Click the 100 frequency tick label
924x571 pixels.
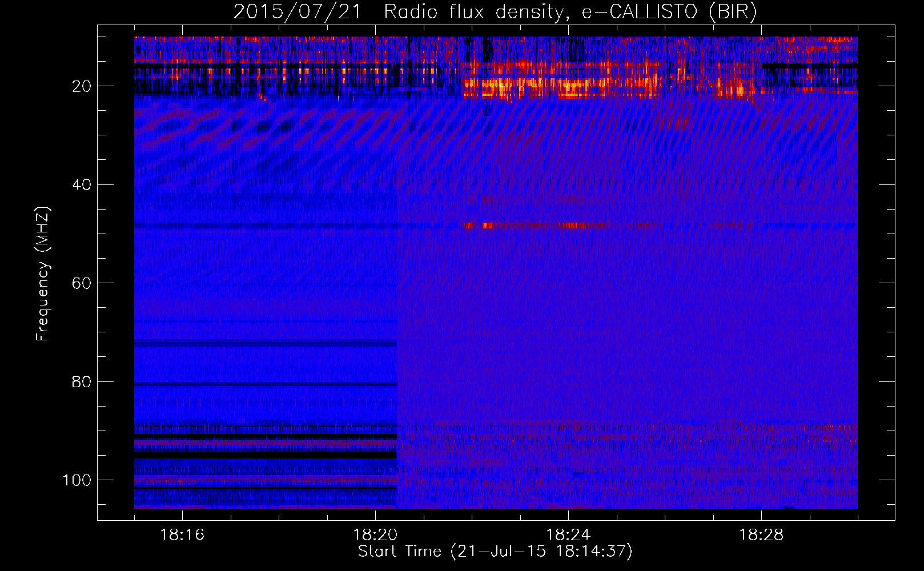tap(77, 480)
